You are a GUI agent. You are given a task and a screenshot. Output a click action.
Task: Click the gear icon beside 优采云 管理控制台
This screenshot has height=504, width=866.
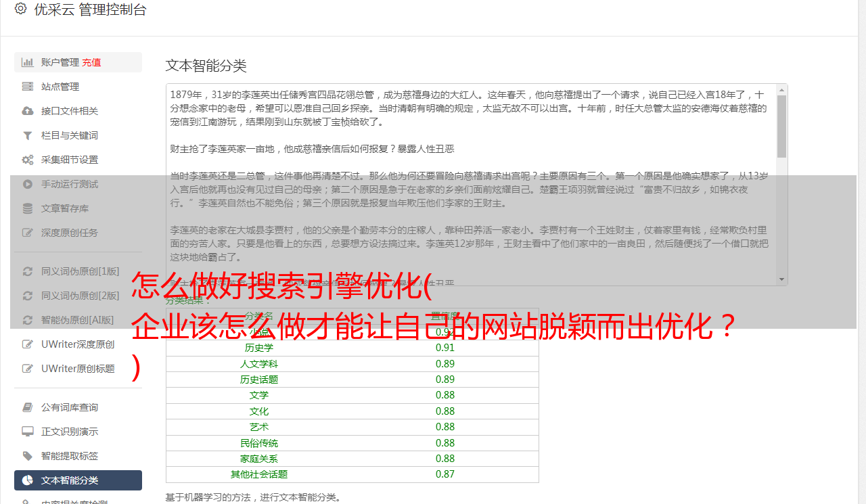pos(20,9)
